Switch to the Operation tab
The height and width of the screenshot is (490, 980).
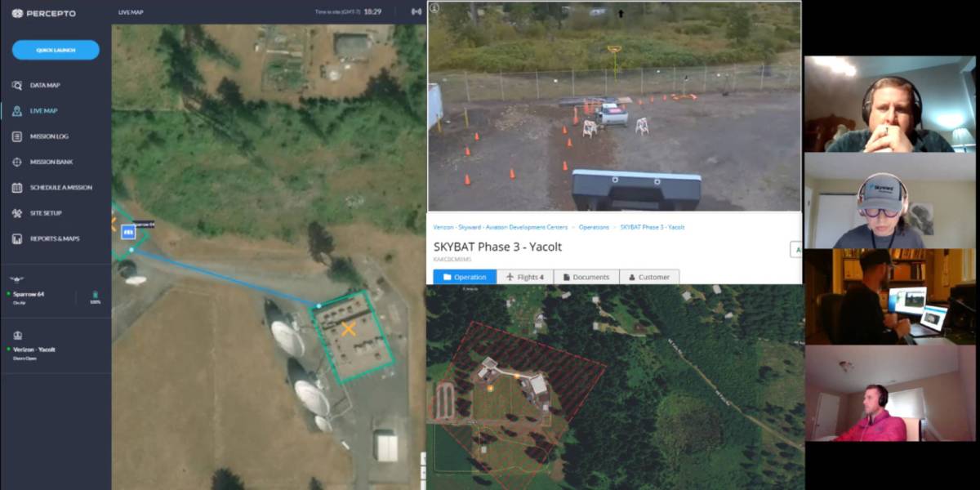point(465,277)
